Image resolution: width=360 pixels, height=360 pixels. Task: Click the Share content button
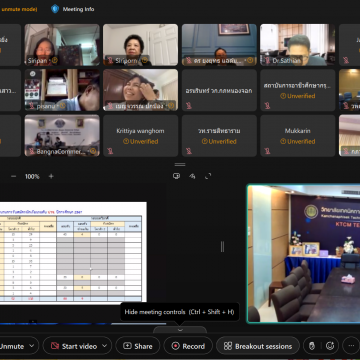click(138, 346)
